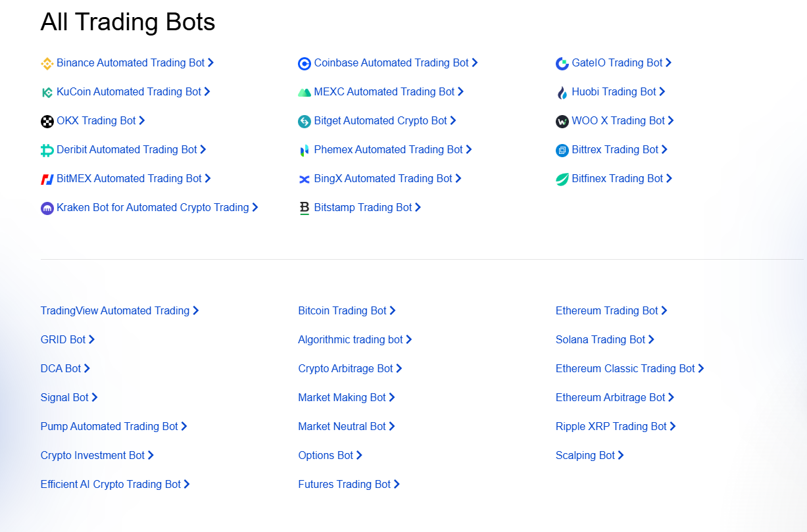Open GRID Bot link
Screen dimensions: 807x532
(x=68, y=340)
